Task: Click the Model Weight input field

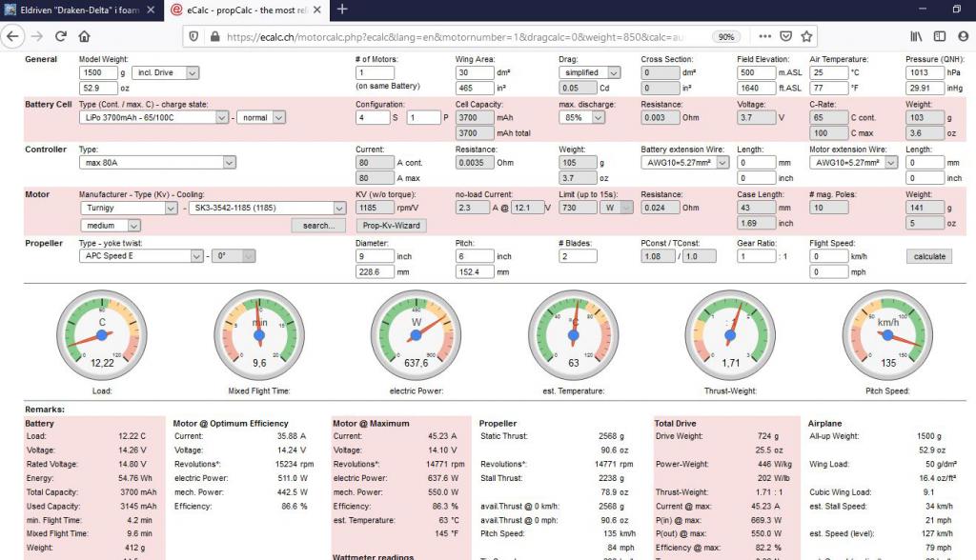Action: [x=98, y=73]
